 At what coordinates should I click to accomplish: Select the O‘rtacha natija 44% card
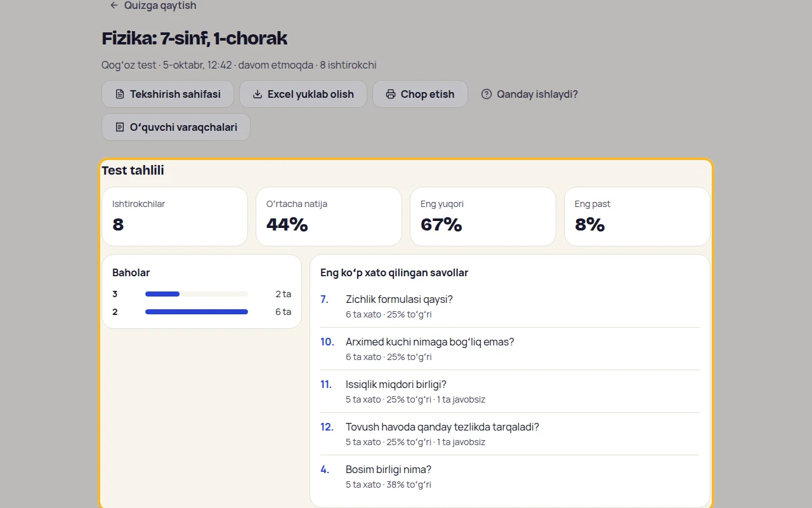329,217
